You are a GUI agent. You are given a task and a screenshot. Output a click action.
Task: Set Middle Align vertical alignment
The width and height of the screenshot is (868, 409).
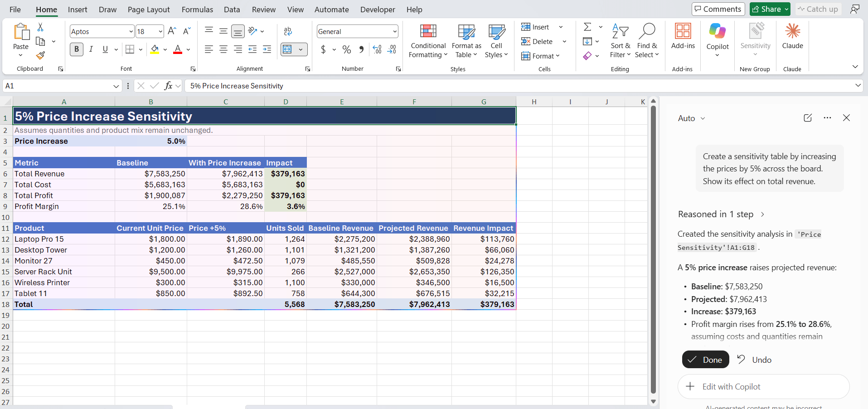click(x=223, y=31)
